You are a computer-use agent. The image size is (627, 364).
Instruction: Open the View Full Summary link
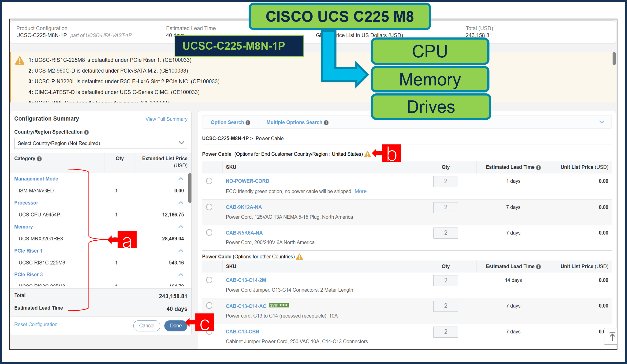[x=166, y=119]
